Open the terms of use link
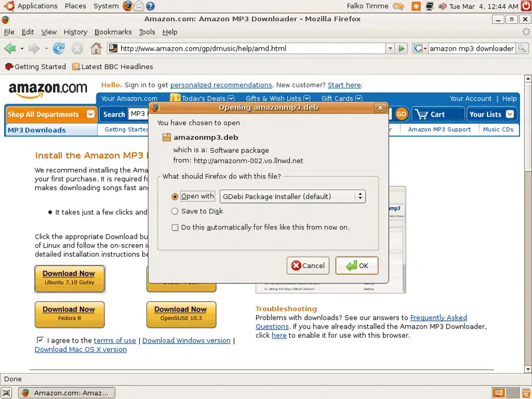Image resolution: width=532 pixels, height=399 pixels. coord(114,340)
